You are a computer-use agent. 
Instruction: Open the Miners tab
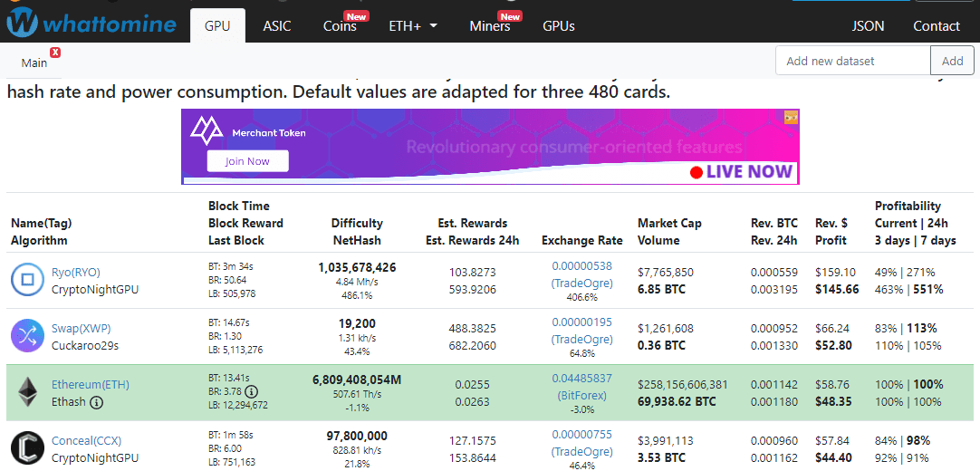(x=489, y=25)
